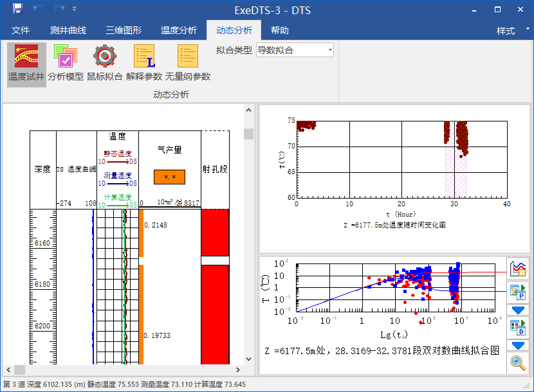Open the 帮助 tab
Screen dimensions: 534x392
pos(280,30)
